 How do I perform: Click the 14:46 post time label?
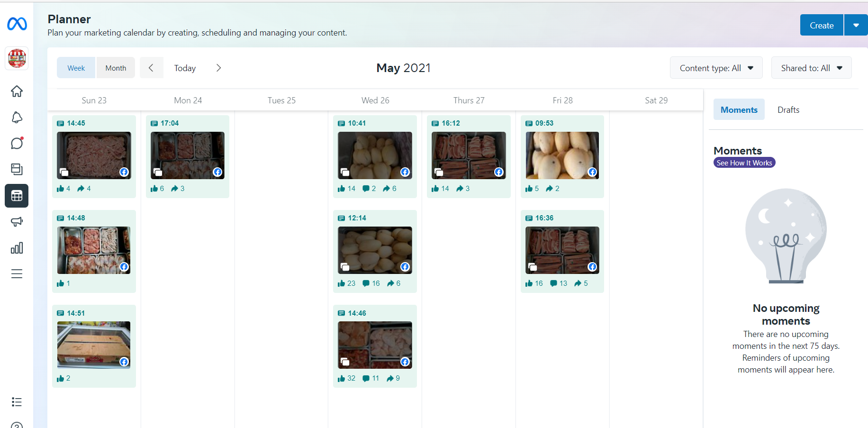tap(357, 313)
